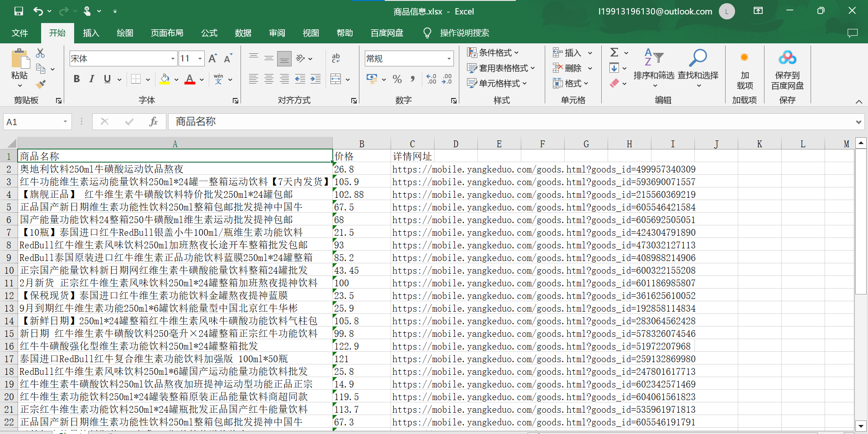868x434 pixels.
Task: Click the increase decimal places icon
Action: (x=432, y=79)
